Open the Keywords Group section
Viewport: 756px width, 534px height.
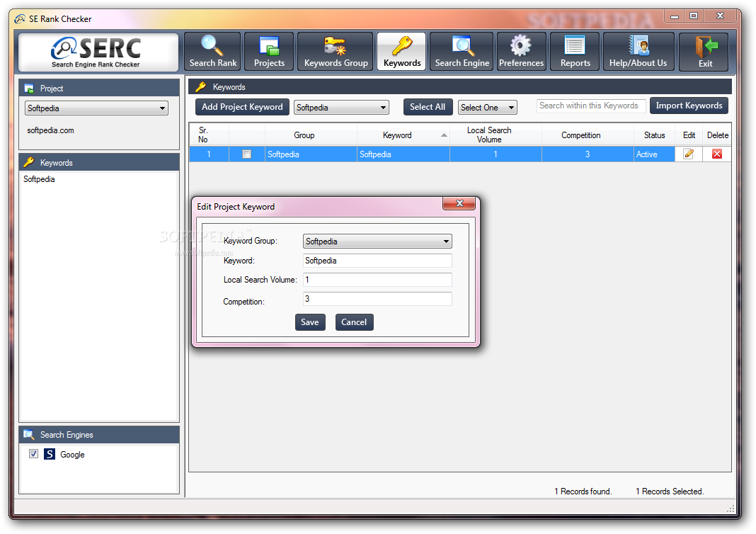pos(336,52)
